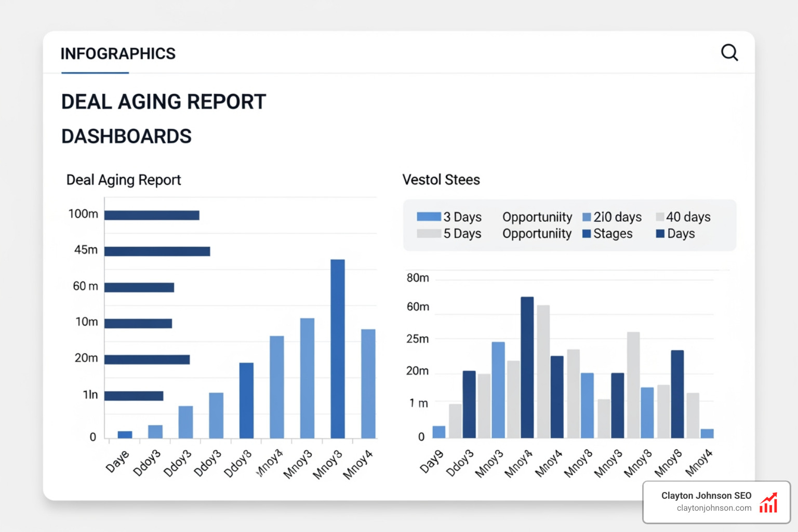Image resolution: width=798 pixels, height=532 pixels.
Task: Select the Days legend square
Action: [x=660, y=233]
